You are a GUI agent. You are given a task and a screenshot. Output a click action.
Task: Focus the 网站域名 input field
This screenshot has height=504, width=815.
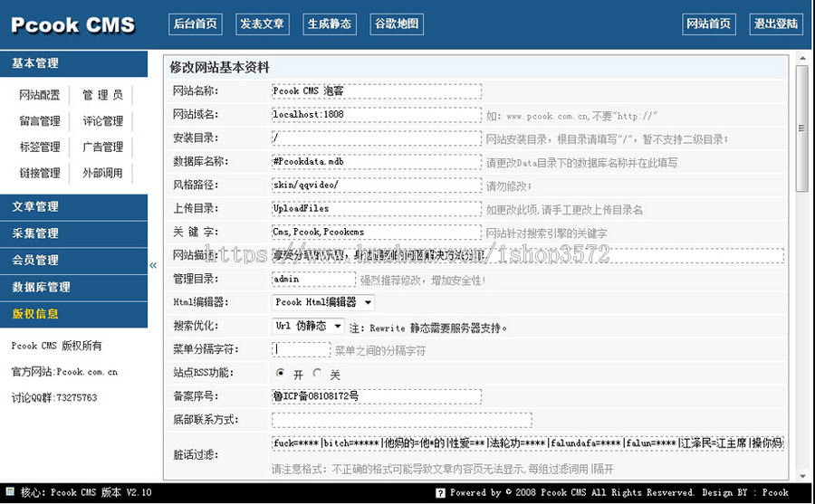point(377,114)
